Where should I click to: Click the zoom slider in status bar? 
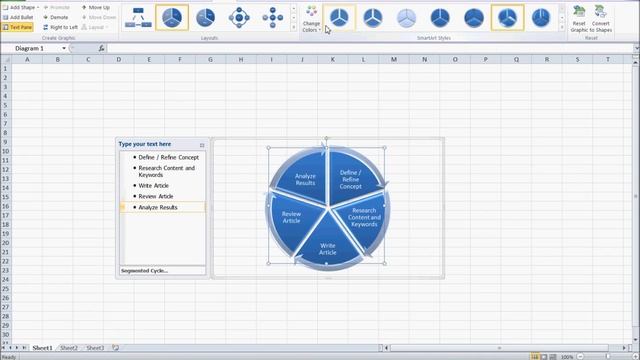(608, 357)
